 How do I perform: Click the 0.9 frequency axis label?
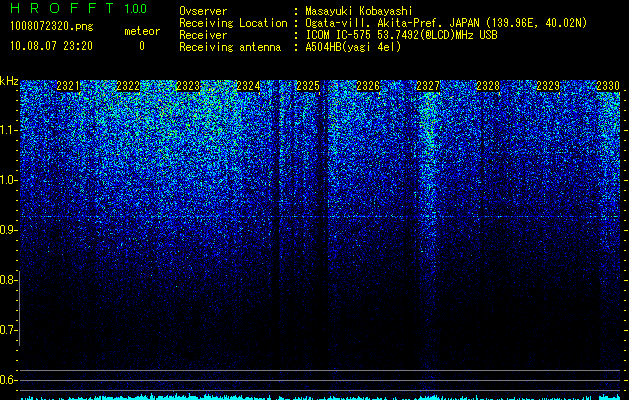[x=8, y=230]
